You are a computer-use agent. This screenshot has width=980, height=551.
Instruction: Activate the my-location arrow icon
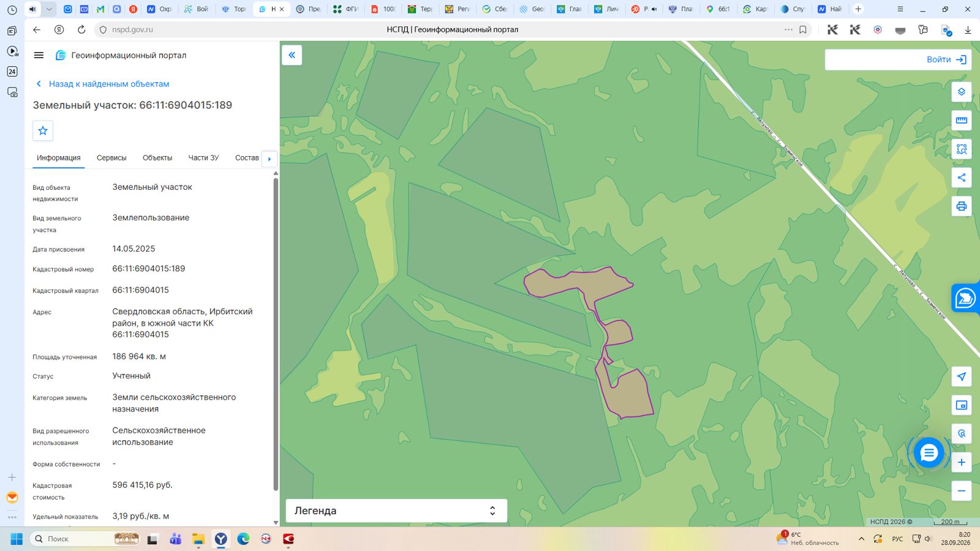(x=961, y=377)
